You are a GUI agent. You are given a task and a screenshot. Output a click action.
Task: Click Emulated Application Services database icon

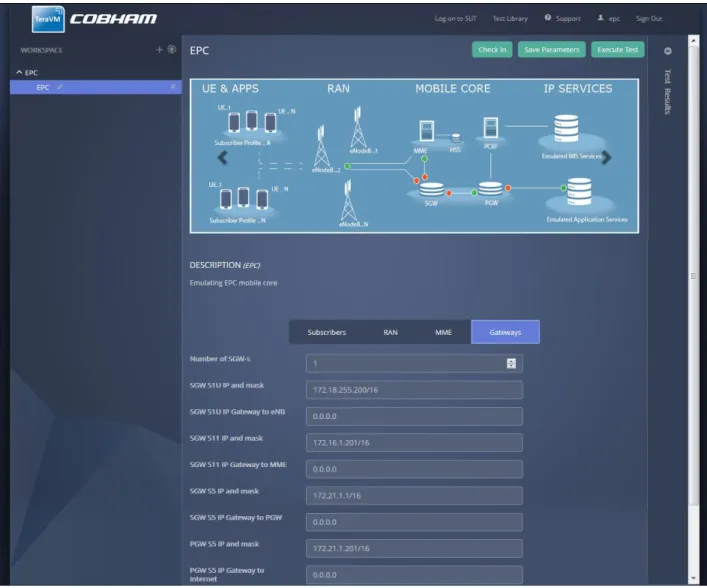click(x=579, y=192)
